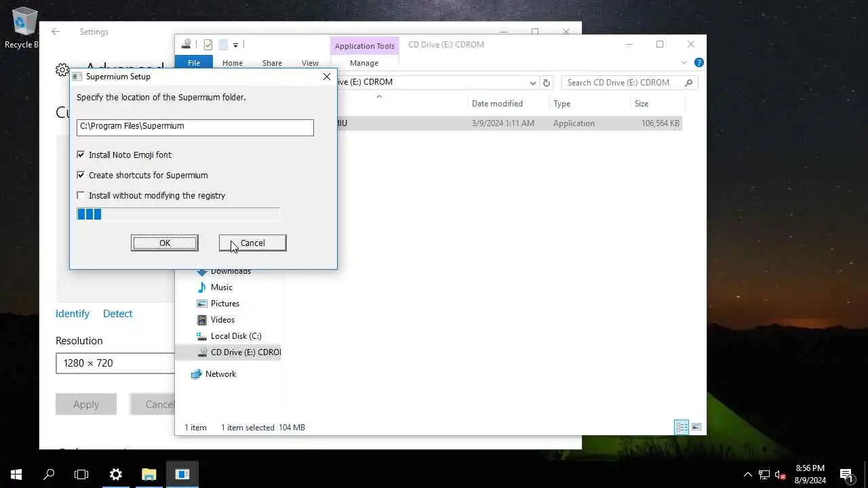868x488 pixels.
Task: Open Task View on taskbar
Action: 81,474
